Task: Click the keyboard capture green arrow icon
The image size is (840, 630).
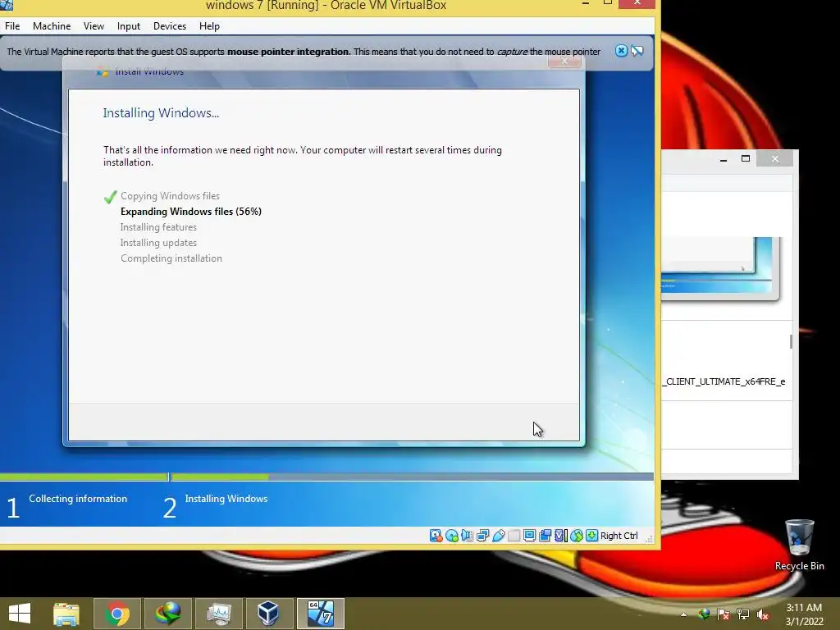Action: click(x=592, y=535)
